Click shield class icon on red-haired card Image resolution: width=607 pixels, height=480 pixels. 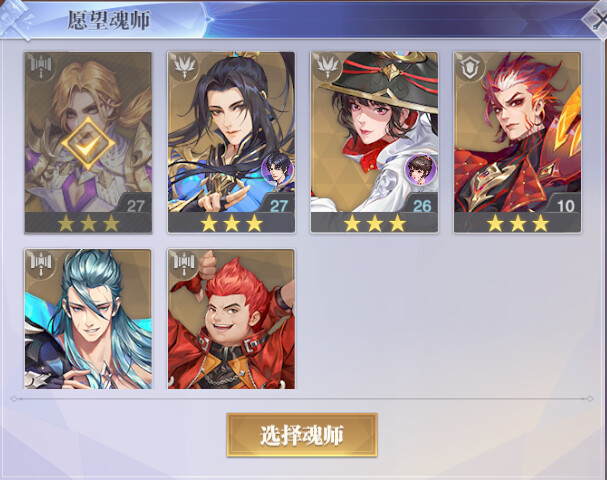(x=470, y=67)
